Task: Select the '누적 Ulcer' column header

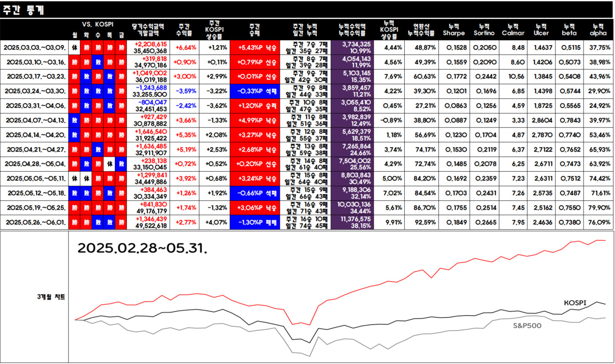Action: [541, 30]
